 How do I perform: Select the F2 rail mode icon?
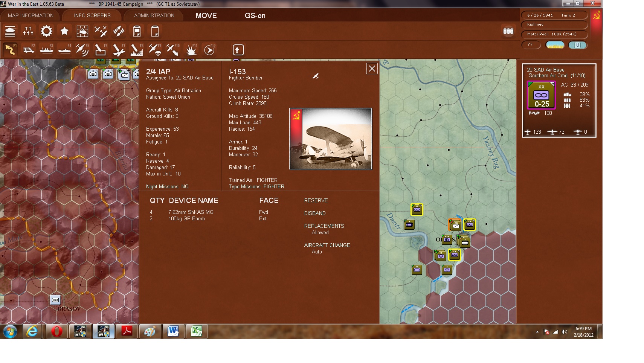[x=28, y=50]
